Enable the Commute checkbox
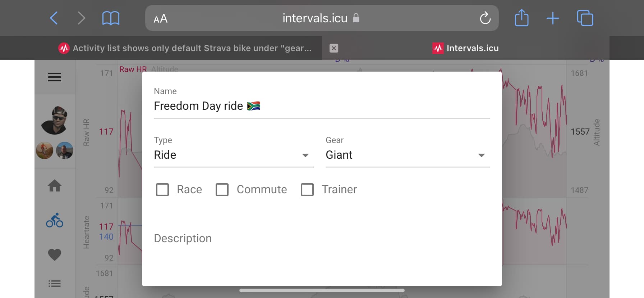Image resolution: width=644 pixels, height=298 pixels. click(x=222, y=190)
